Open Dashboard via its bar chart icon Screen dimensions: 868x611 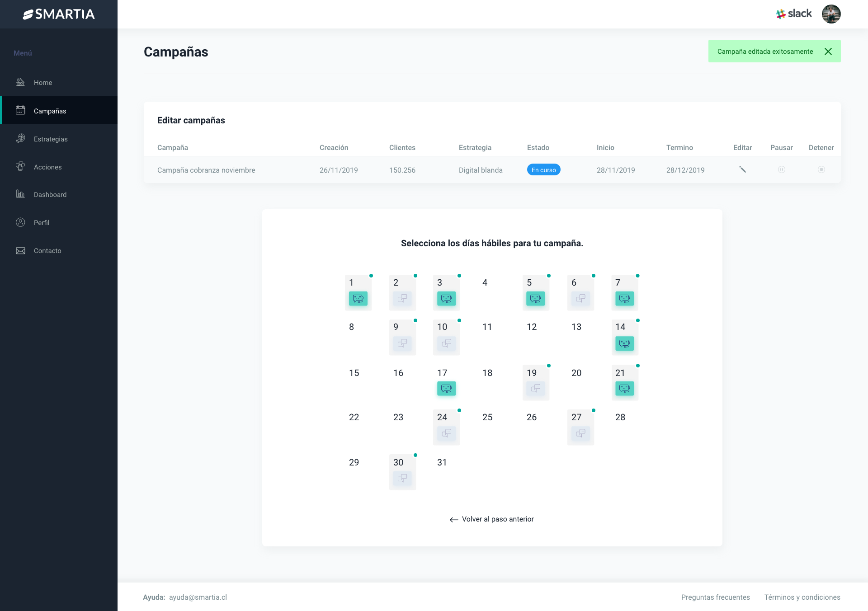click(x=20, y=194)
